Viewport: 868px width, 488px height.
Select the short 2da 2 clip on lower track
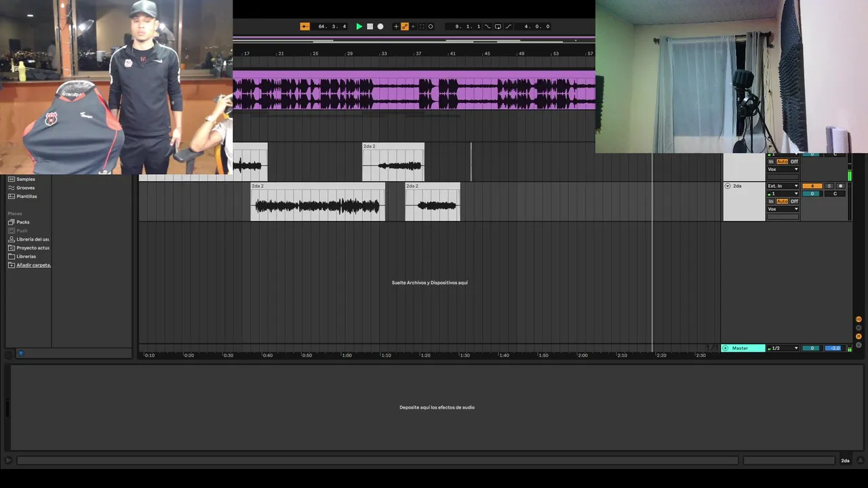click(x=433, y=201)
